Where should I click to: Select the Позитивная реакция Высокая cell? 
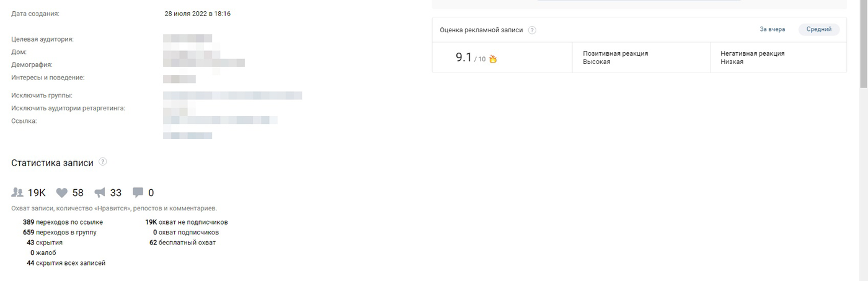641,58
